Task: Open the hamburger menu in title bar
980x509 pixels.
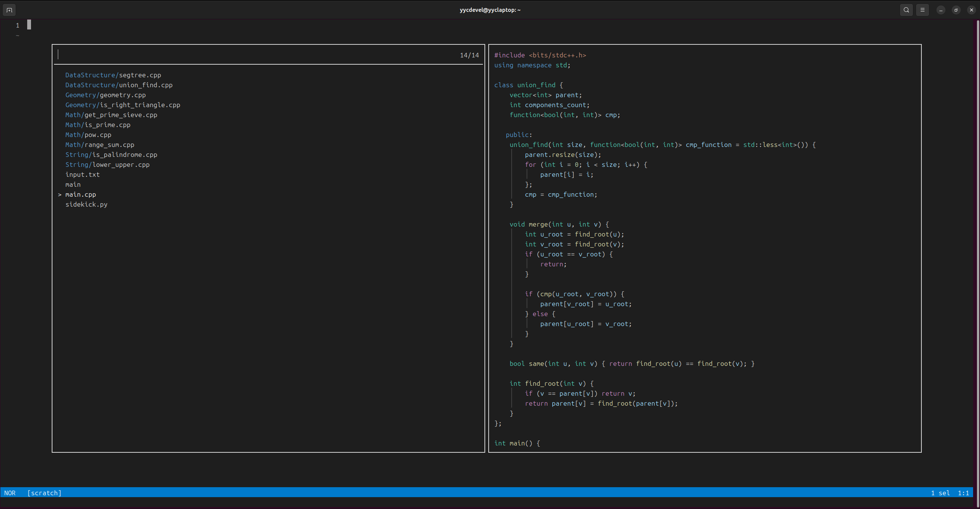Action: pos(922,10)
